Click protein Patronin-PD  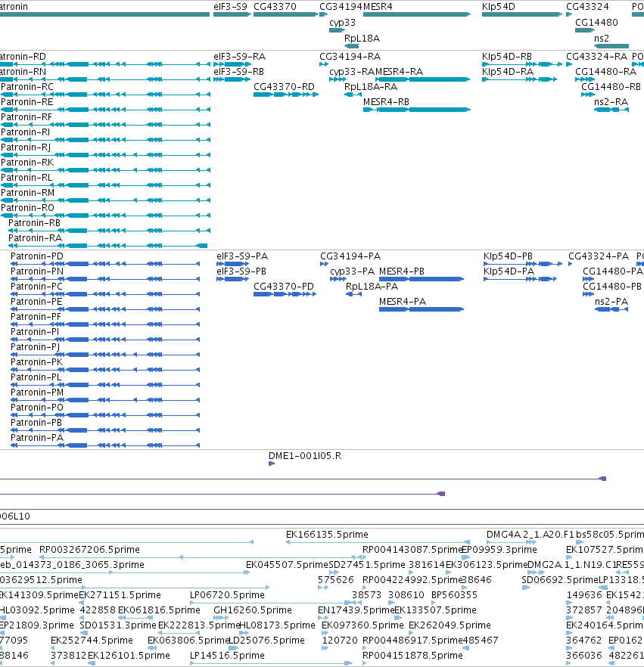pos(105,264)
